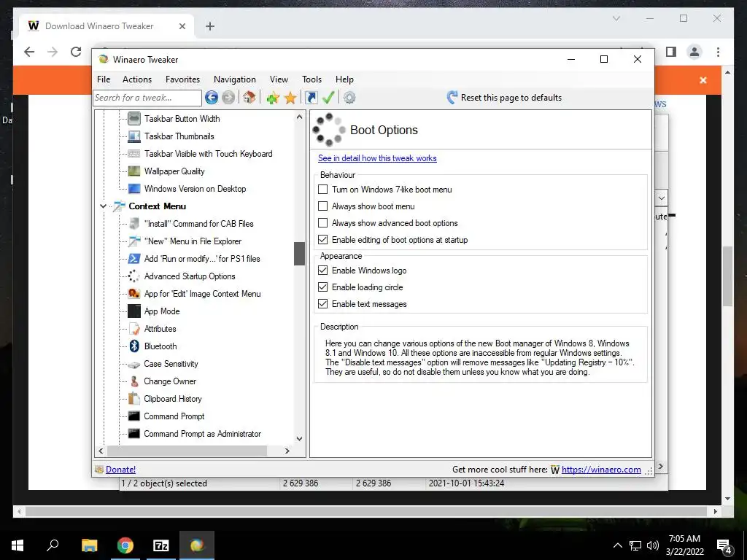Open Chrome tab search dropdown chevron

pos(616,18)
